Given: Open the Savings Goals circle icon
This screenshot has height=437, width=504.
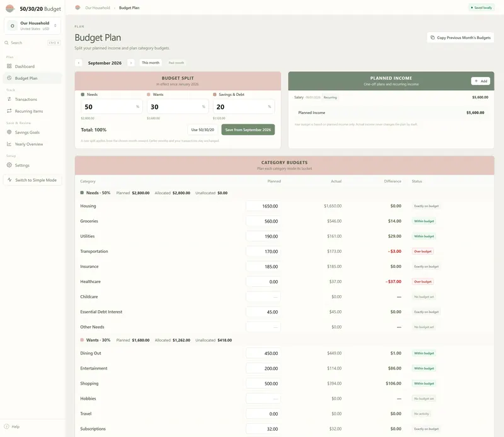Looking at the screenshot, I should (9, 132).
